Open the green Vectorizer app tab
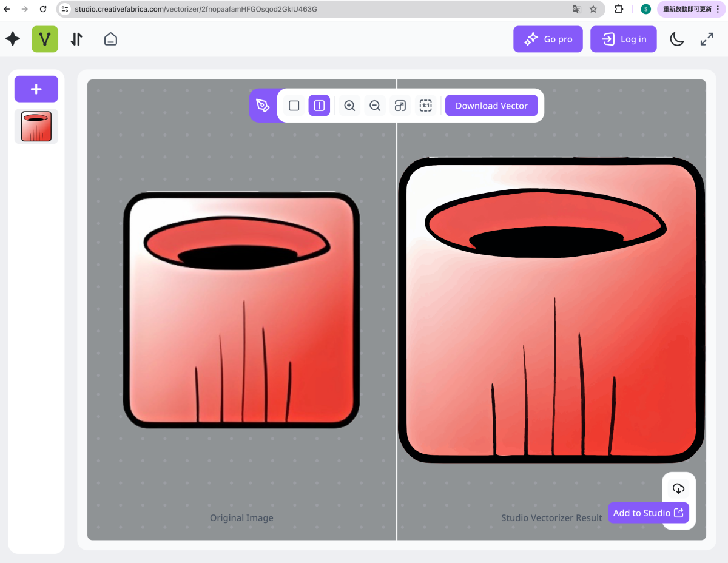This screenshot has width=728, height=563. coord(45,39)
